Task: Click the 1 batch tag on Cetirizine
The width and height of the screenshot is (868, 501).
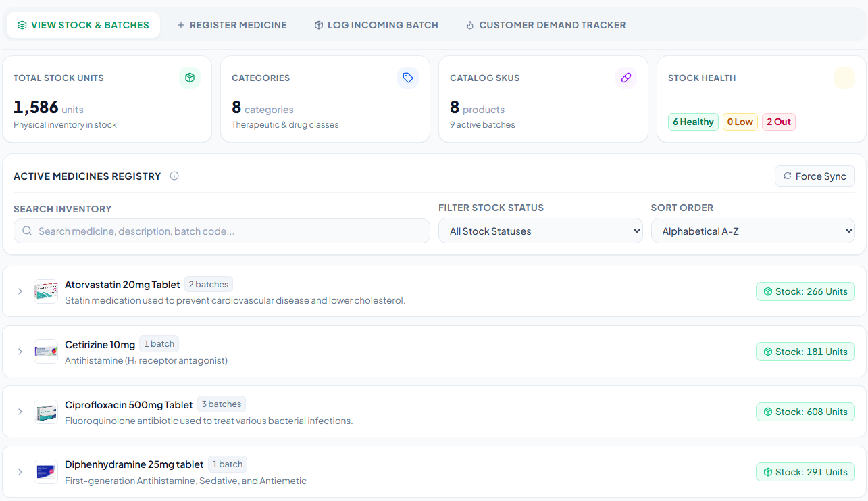Action: [x=159, y=344]
